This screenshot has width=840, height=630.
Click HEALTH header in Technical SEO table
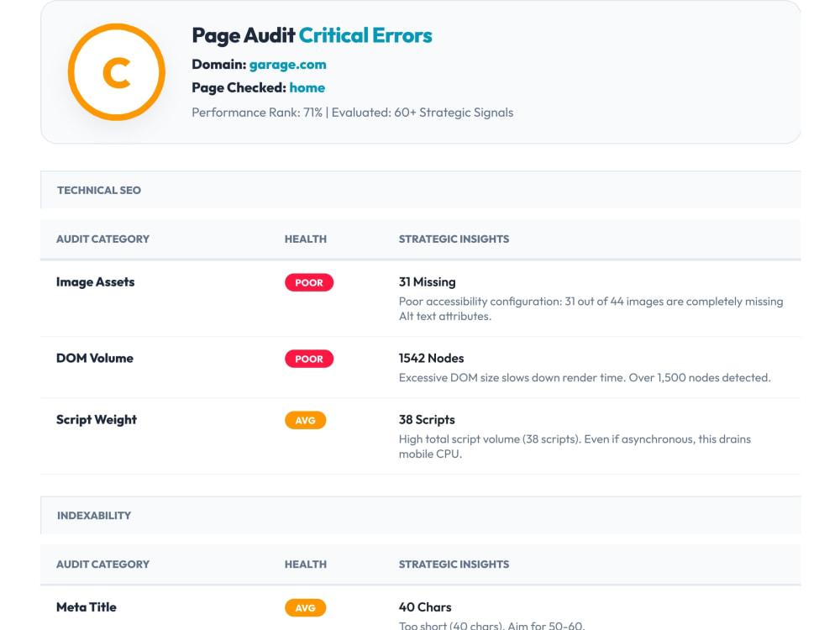click(306, 239)
